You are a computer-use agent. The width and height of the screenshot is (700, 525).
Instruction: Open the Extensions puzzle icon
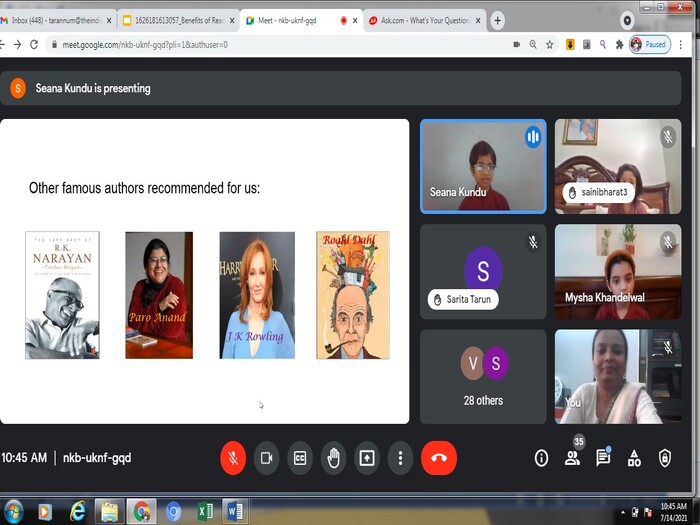coord(619,45)
